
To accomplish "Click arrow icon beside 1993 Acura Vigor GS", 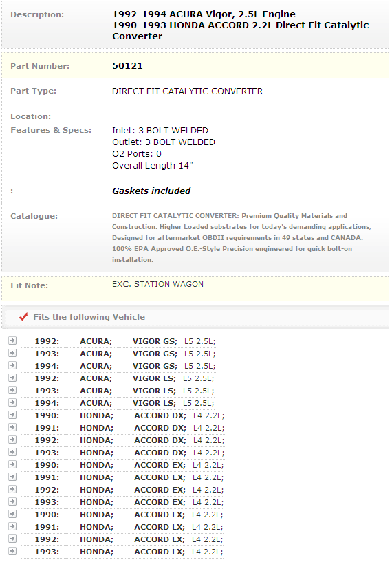I will tap(12, 353).
